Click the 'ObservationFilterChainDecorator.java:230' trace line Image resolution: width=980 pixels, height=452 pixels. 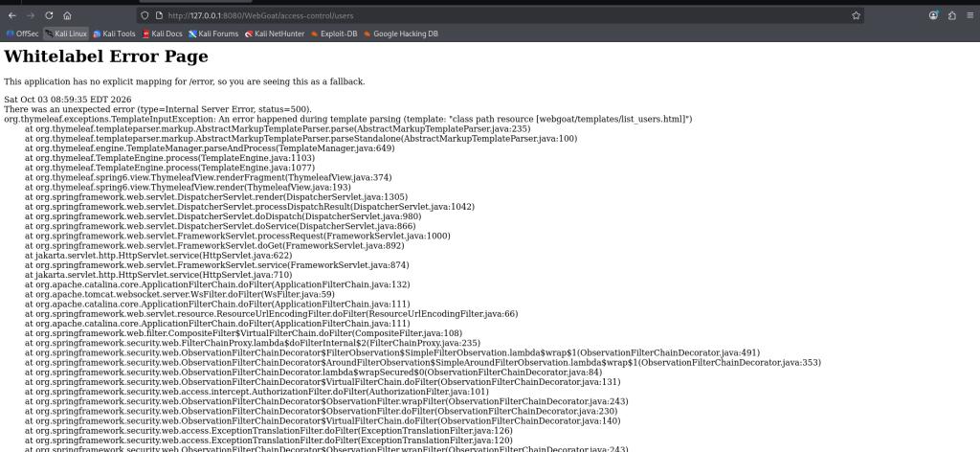tap(322, 412)
